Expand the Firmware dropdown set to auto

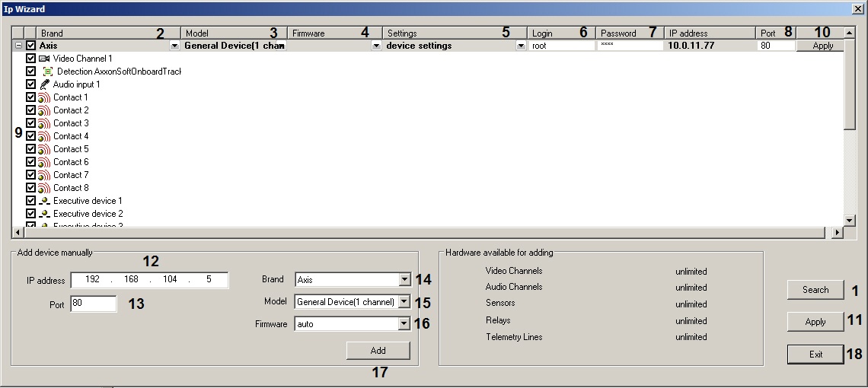pyautogui.click(x=404, y=324)
